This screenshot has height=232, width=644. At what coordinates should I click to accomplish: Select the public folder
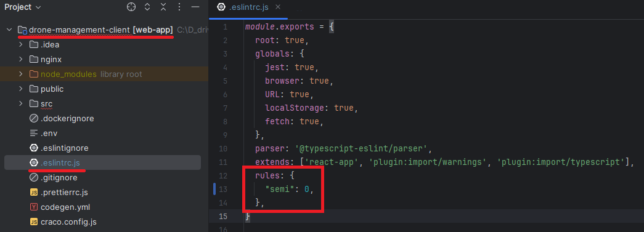(x=52, y=89)
